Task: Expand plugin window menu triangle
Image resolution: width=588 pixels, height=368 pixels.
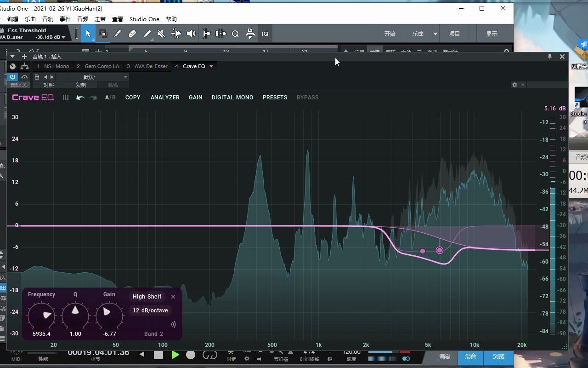Action: [x=12, y=57]
